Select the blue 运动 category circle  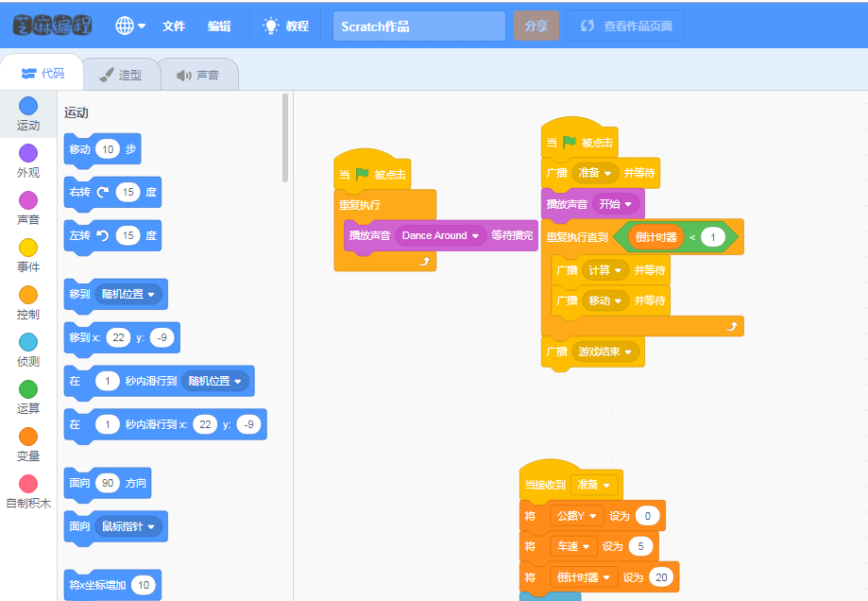[28, 106]
